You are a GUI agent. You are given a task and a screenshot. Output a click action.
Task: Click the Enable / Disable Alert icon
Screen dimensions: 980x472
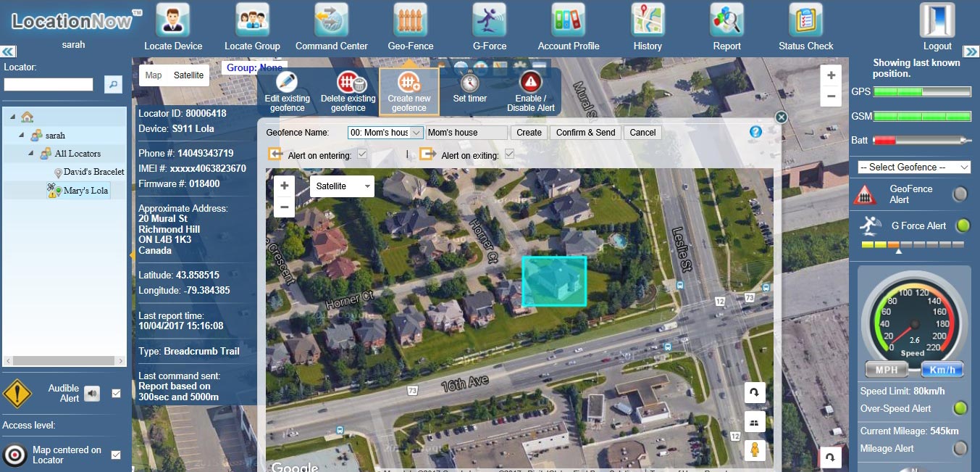tap(531, 83)
